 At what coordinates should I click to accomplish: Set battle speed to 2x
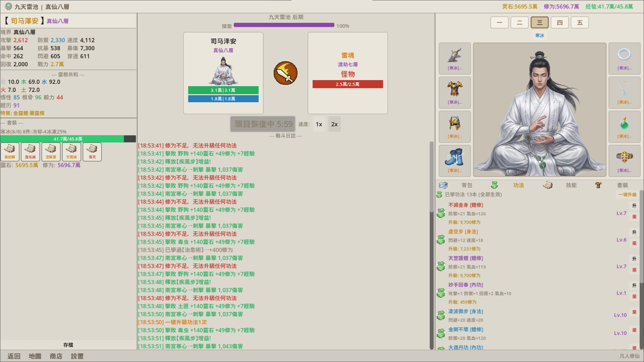click(334, 124)
